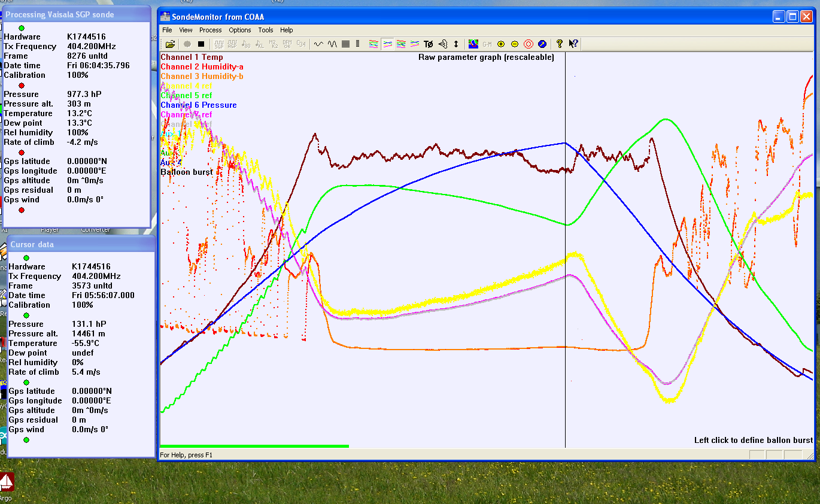The width and height of the screenshot is (820, 504).
Task: Toggle the Channel 6 Pressure trace legend
Action: tap(198, 105)
